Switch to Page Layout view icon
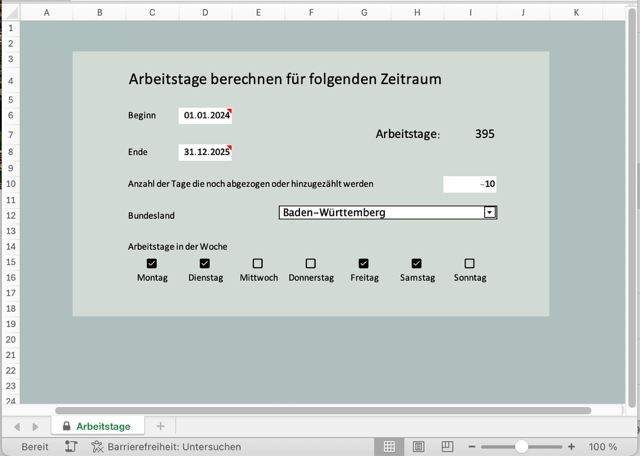This screenshot has width=640, height=456. [419, 446]
